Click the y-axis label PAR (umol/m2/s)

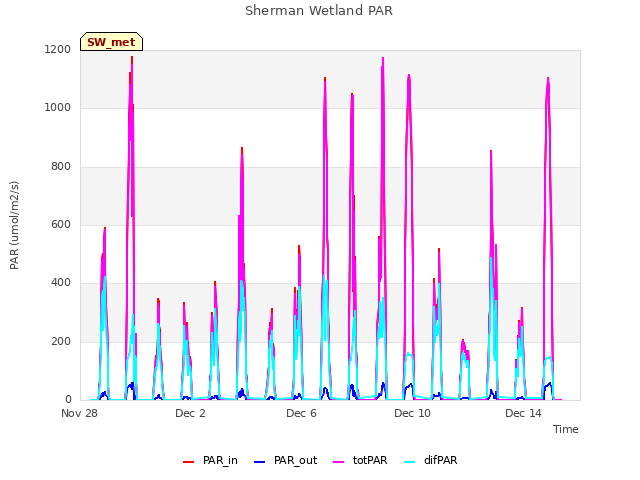click(14, 225)
